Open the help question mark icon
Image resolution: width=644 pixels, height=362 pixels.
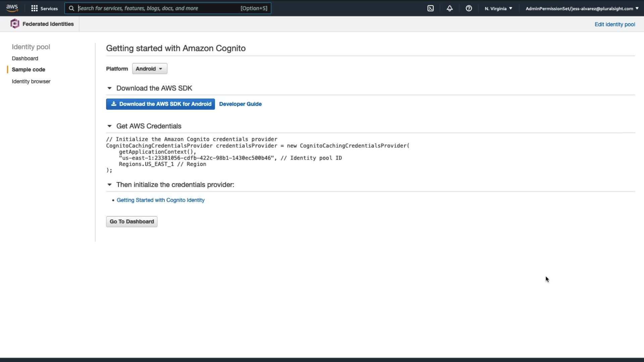point(469,8)
